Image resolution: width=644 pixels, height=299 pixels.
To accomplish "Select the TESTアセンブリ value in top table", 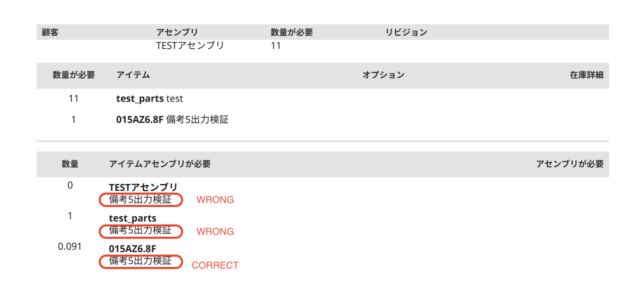I will tap(190, 46).
